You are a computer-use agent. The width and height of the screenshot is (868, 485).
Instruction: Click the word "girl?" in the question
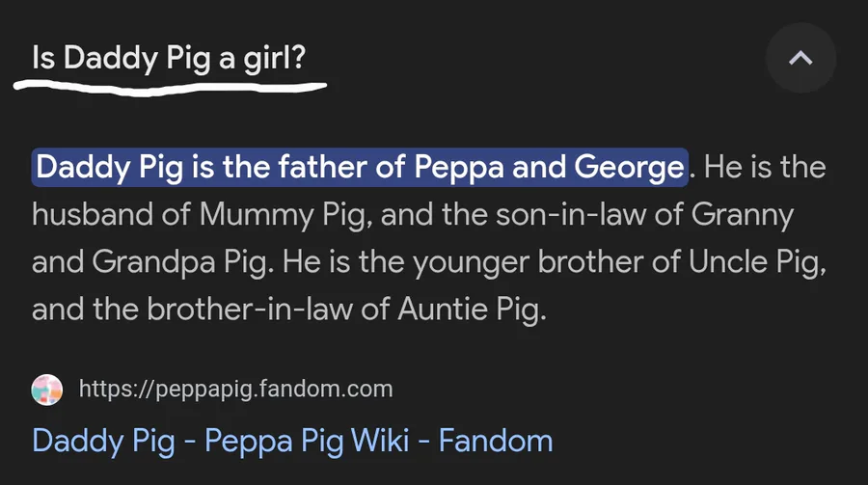[x=272, y=58]
